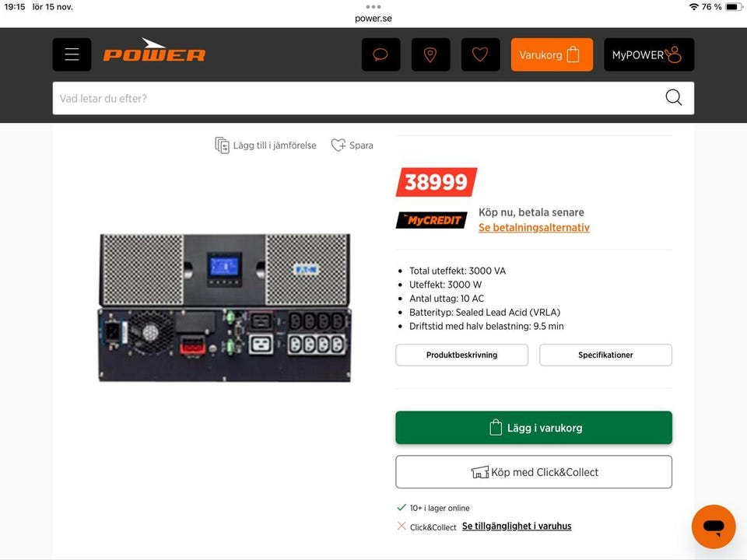Open 'Se tillgänglighet i varuhus' link
This screenshot has height=560, width=747.
[517, 527]
